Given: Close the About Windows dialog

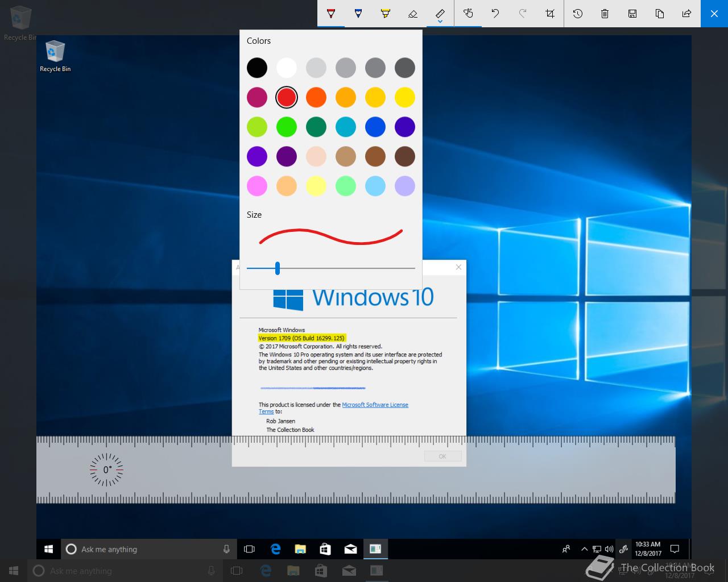Looking at the screenshot, I should (x=459, y=267).
